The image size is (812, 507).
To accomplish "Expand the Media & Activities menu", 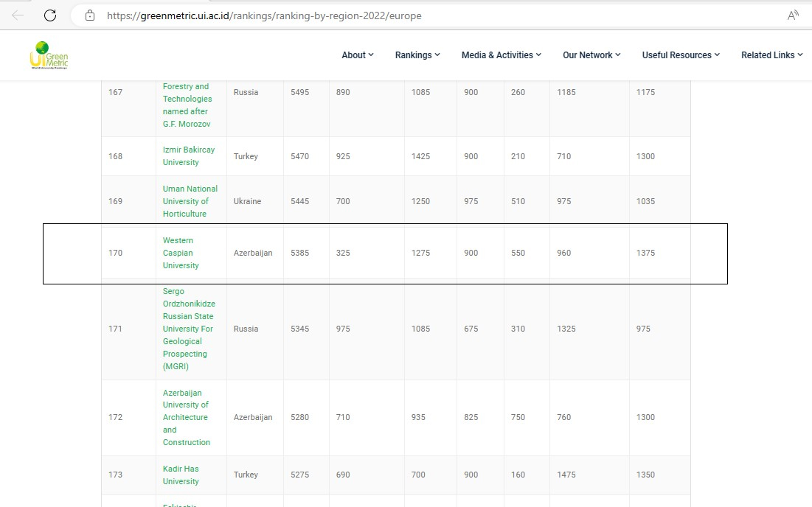I will coord(502,55).
